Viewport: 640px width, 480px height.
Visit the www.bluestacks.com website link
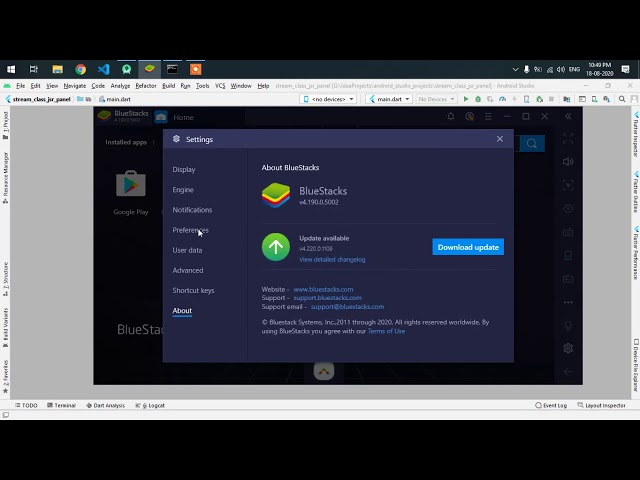323,289
